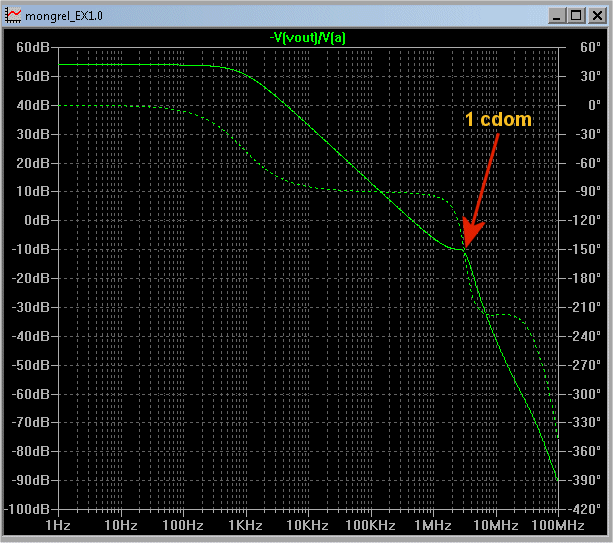
Task: Click the 20dB magnitude axis label
Action: (x=33, y=163)
